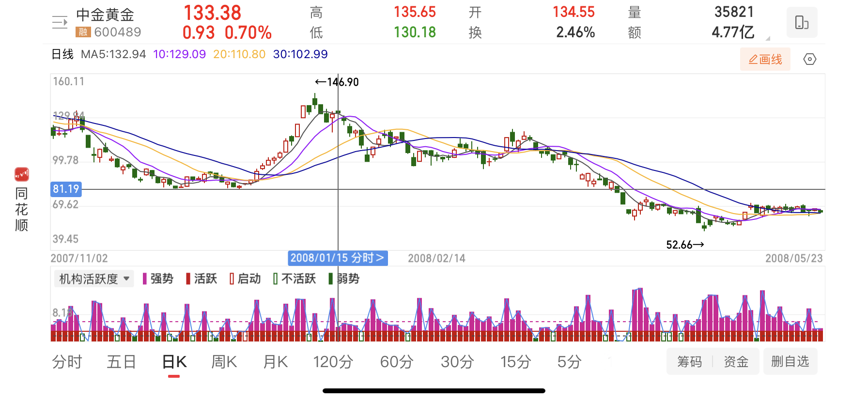The height and width of the screenshot is (401, 868).
Task: Tap the volume value 35821
Action: [734, 12]
